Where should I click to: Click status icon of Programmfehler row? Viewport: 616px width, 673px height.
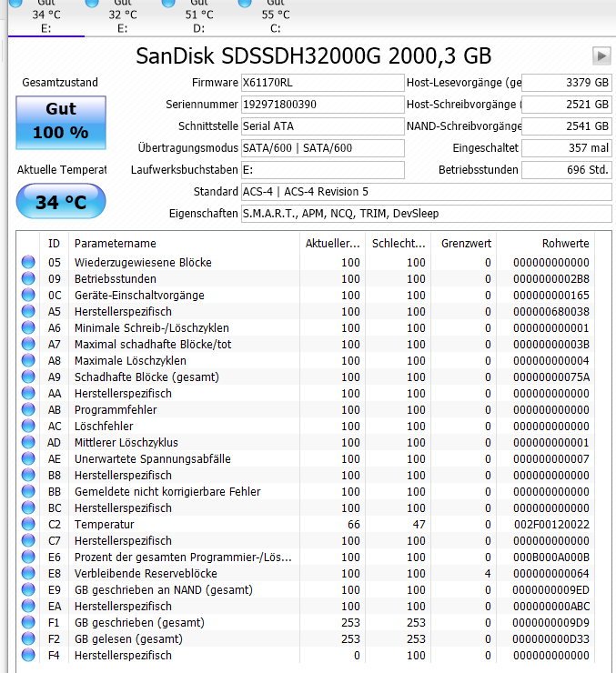pos(28,409)
